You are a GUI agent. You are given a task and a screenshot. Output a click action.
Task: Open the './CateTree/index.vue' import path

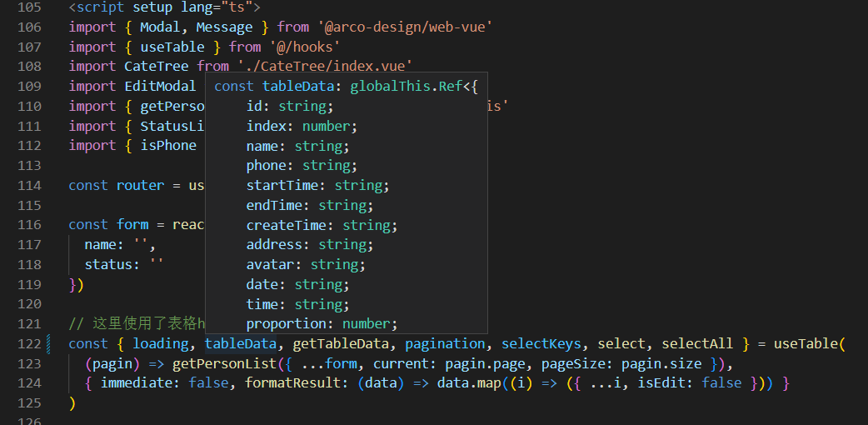click(325, 67)
